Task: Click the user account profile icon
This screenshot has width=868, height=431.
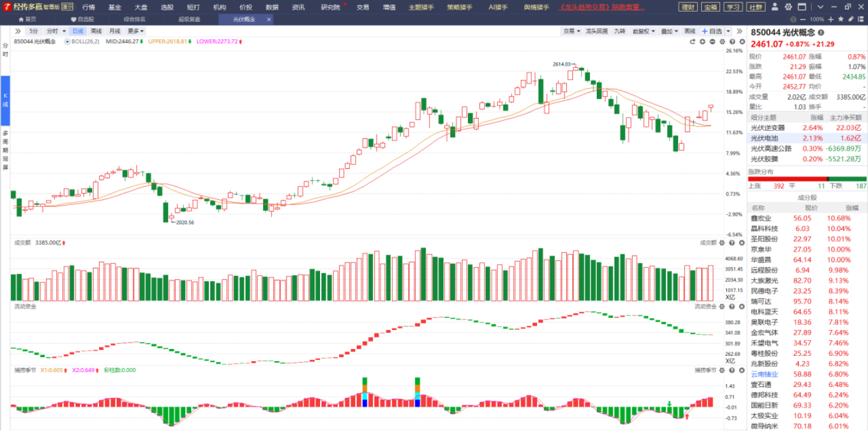Action: (x=775, y=7)
